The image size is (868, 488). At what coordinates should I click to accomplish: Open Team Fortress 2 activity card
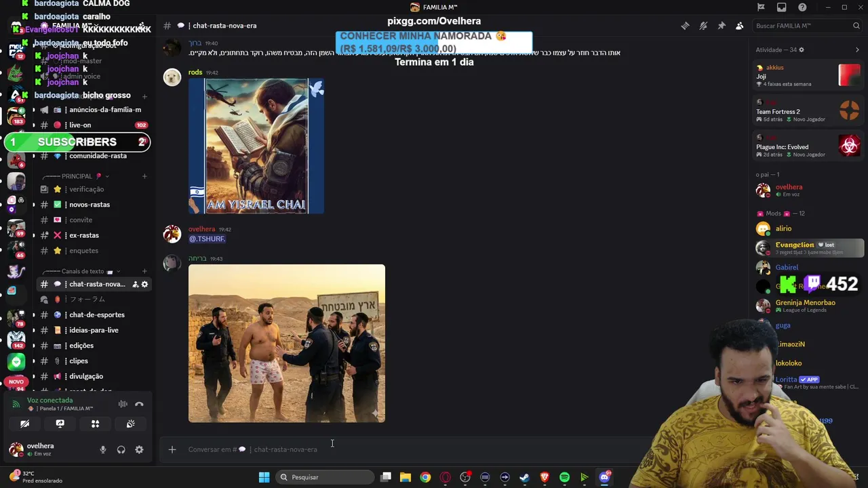[808, 111]
